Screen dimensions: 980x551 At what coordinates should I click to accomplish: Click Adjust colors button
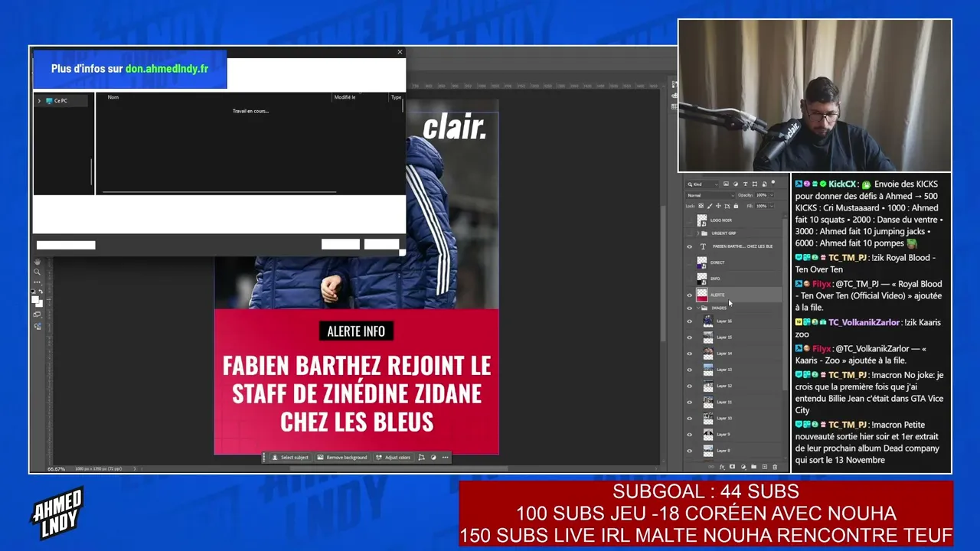[x=393, y=458]
